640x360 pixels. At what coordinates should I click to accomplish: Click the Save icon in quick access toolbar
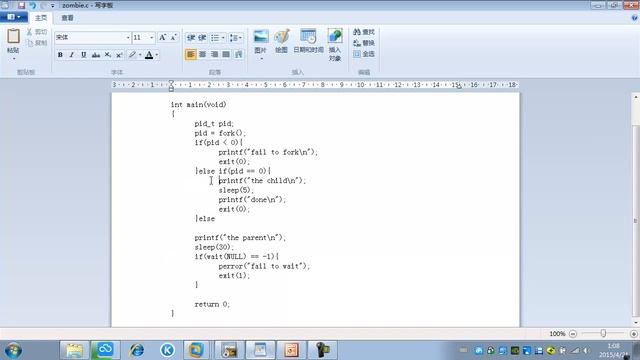click(x=21, y=5)
